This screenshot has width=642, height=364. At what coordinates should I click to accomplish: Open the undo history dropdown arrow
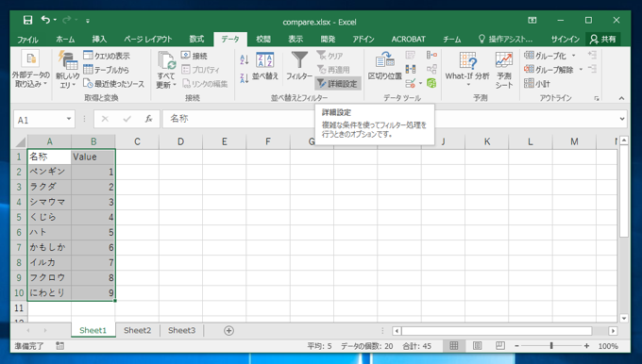pyautogui.click(x=55, y=20)
